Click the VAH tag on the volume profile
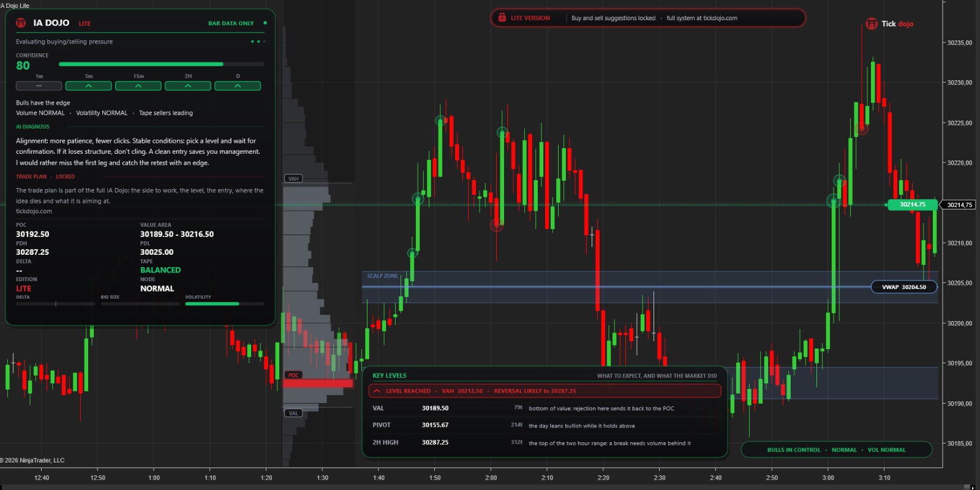The width and height of the screenshot is (980, 490). coord(293,179)
